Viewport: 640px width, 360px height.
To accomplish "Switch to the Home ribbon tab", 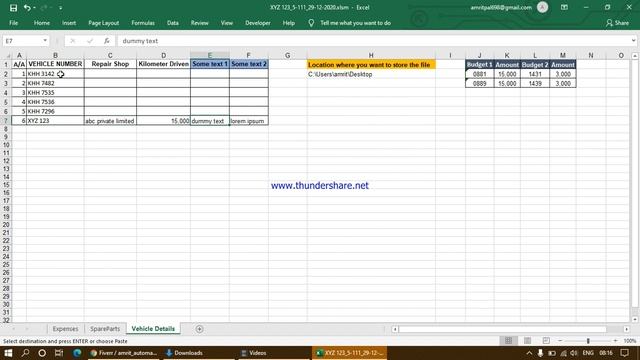I will coord(42,23).
